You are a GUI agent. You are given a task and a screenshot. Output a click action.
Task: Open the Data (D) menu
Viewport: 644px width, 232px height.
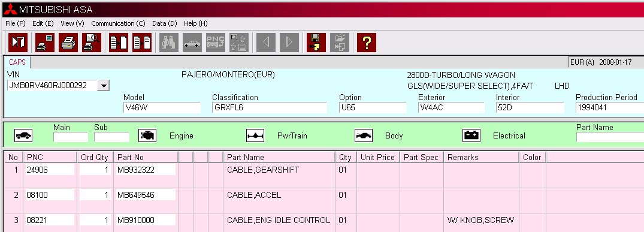(x=165, y=23)
